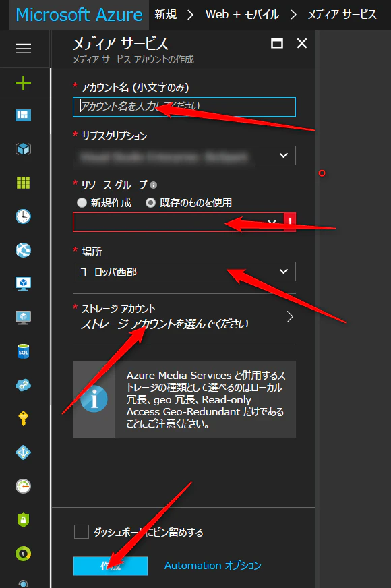Viewport: 391px width, 588px height.
Task: Click the green plus New resource icon
Action: coord(23,83)
